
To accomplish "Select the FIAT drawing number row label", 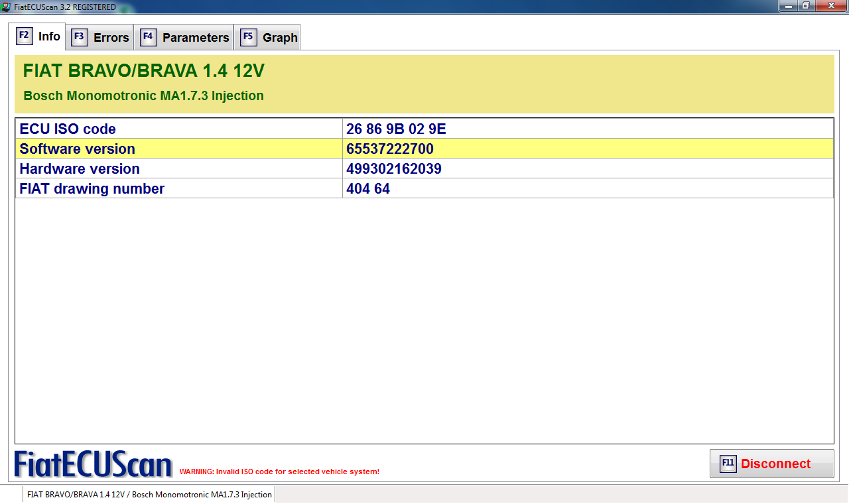I will click(92, 188).
